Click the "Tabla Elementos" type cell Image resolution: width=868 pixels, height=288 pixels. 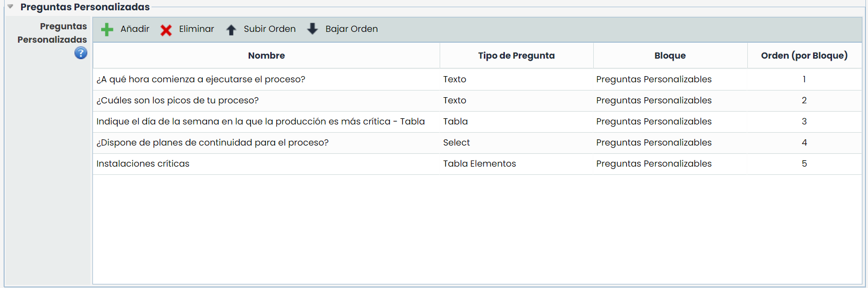coord(479,164)
